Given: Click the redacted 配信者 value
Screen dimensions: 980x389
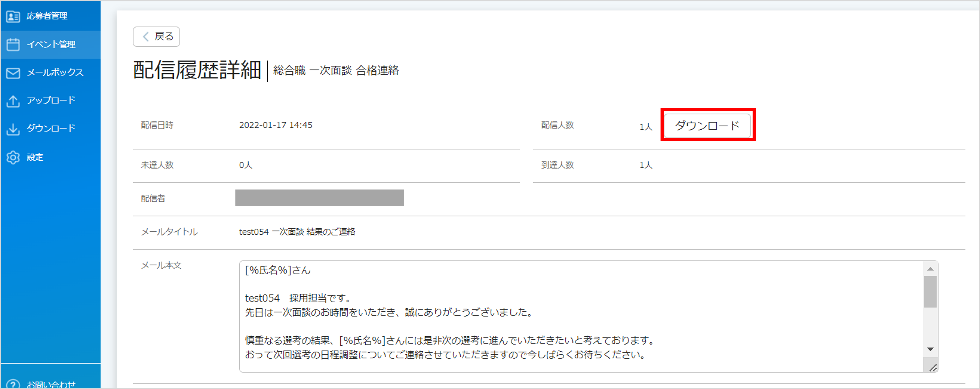Looking at the screenshot, I should (x=319, y=198).
